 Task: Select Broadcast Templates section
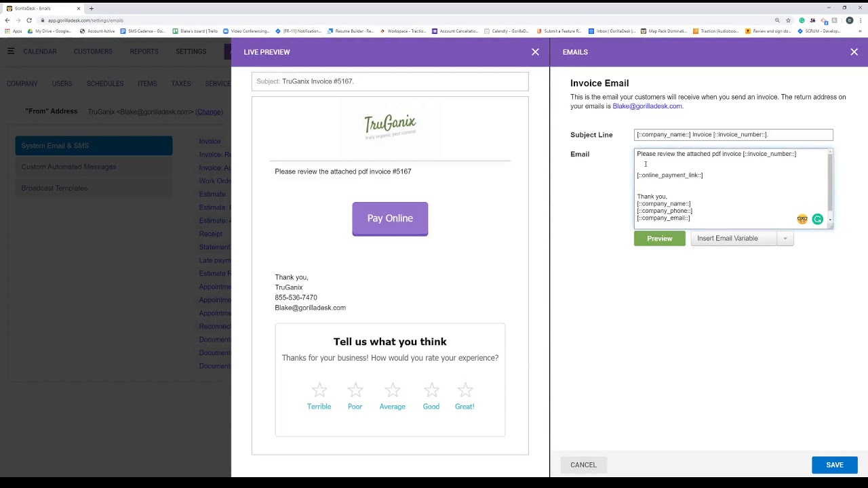point(94,188)
